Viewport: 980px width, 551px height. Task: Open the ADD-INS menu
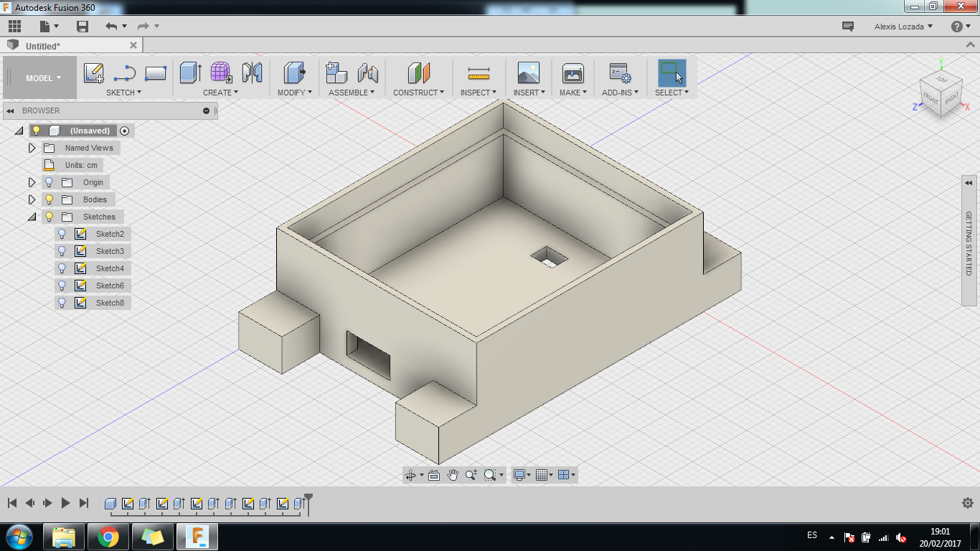[620, 93]
